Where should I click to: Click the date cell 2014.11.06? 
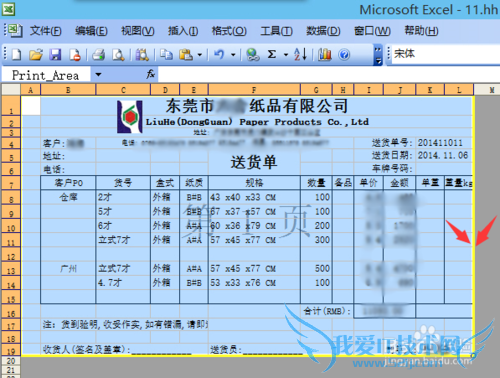[x=443, y=155]
